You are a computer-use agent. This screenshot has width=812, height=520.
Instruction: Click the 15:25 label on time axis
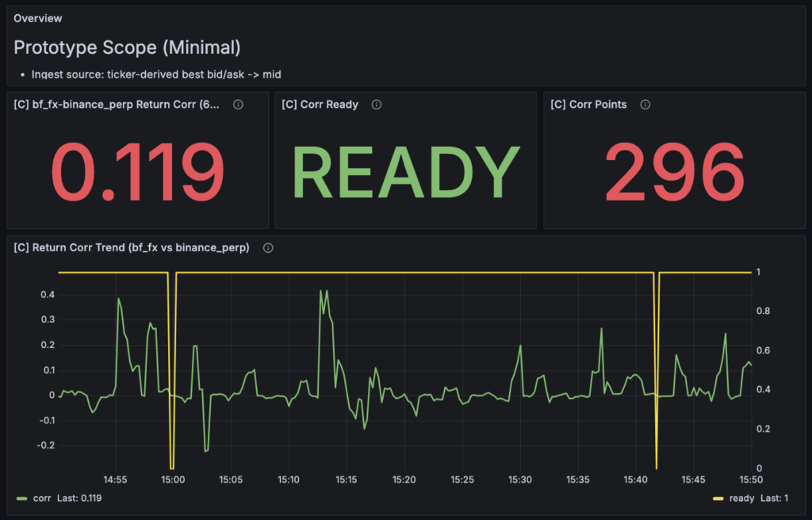tap(462, 480)
